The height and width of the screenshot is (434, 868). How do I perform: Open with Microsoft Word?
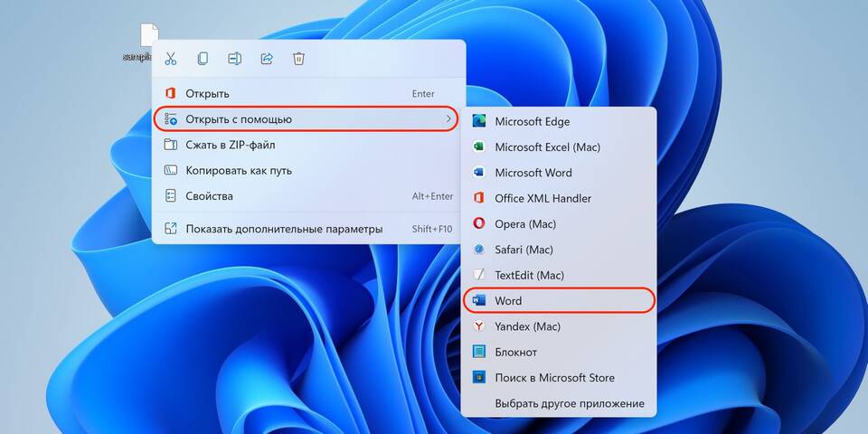pyautogui.click(x=559, y=173)
